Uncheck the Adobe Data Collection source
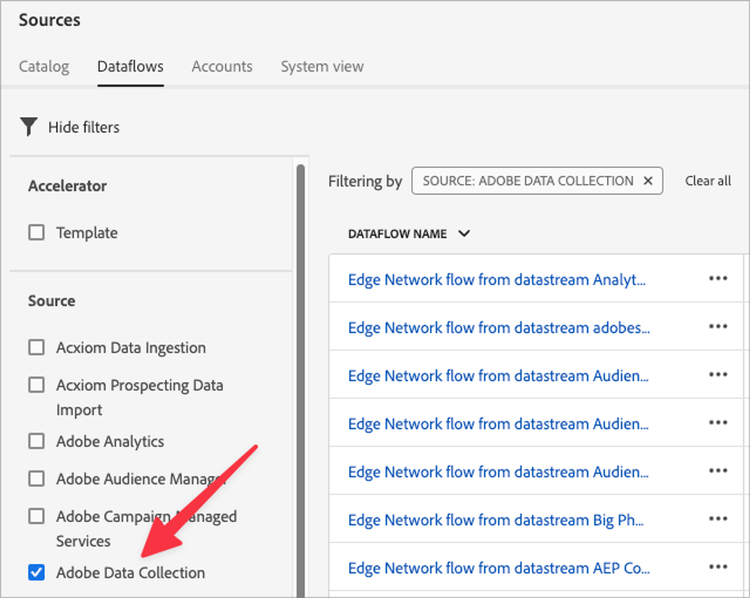Image resolution: width=750 pixels, height=598 pixels. pyautogui.click(x=36, y=572)
